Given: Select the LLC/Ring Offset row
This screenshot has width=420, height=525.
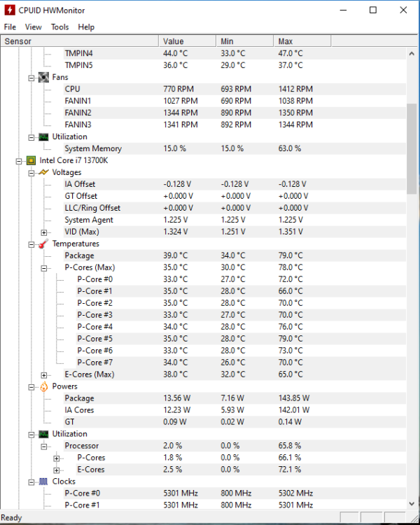Looking at the screenshot, I should pyautogui.click(x=234, y=208).
